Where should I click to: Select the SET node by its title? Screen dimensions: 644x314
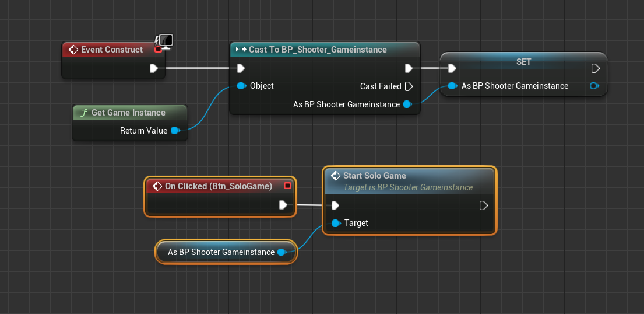[523, 61]
